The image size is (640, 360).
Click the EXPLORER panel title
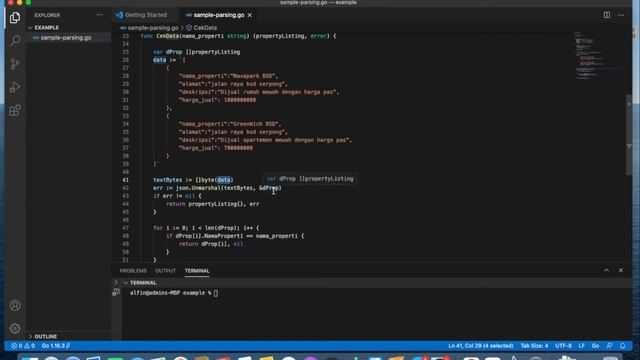click(47, 15)
